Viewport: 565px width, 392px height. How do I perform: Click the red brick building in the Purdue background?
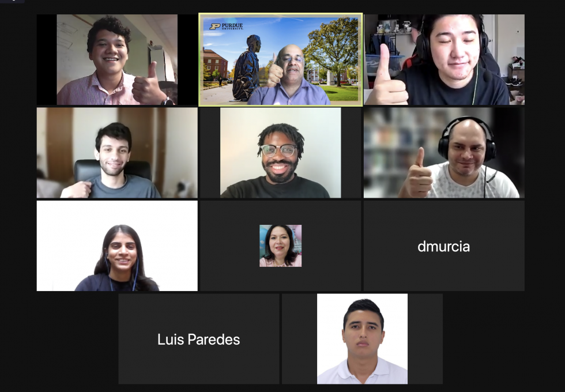point(215,63)
